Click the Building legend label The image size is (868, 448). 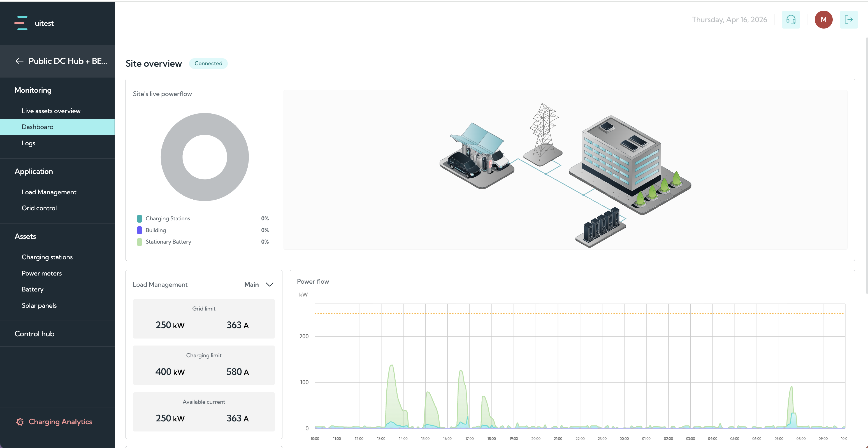pos(156,230)
